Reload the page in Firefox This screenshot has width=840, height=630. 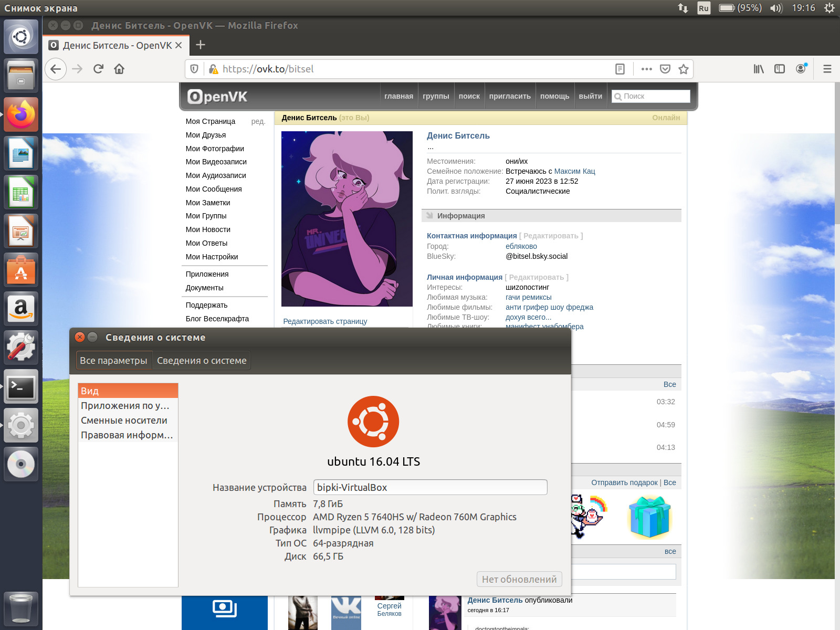click(x=98, y=69)
